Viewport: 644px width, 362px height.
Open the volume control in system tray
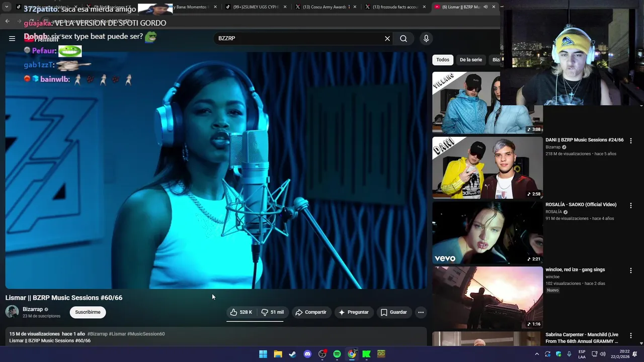pyautogui.click(x=603, y=354)
